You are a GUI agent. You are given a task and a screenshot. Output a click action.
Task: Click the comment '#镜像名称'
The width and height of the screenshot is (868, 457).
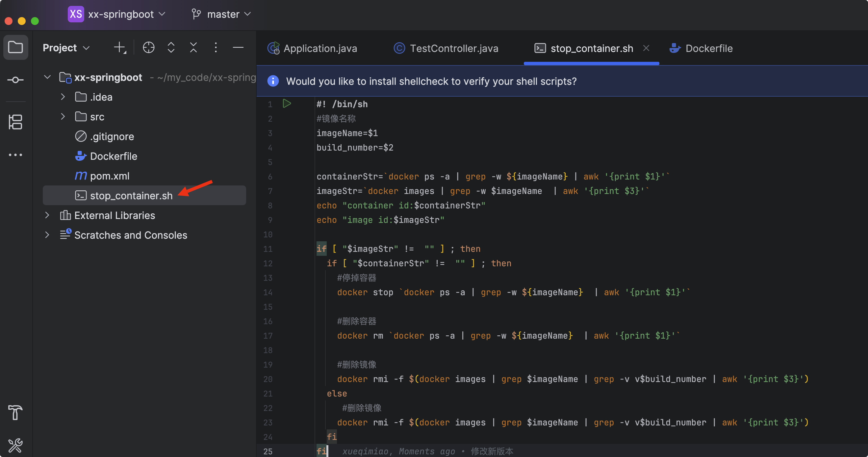(336, 119)
